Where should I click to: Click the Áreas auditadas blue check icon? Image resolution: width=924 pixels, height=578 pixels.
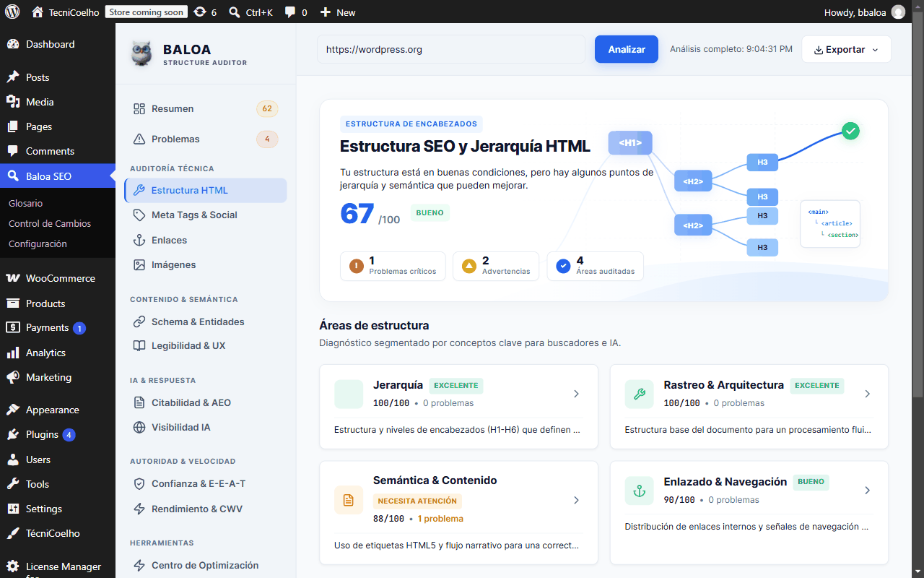564,267
